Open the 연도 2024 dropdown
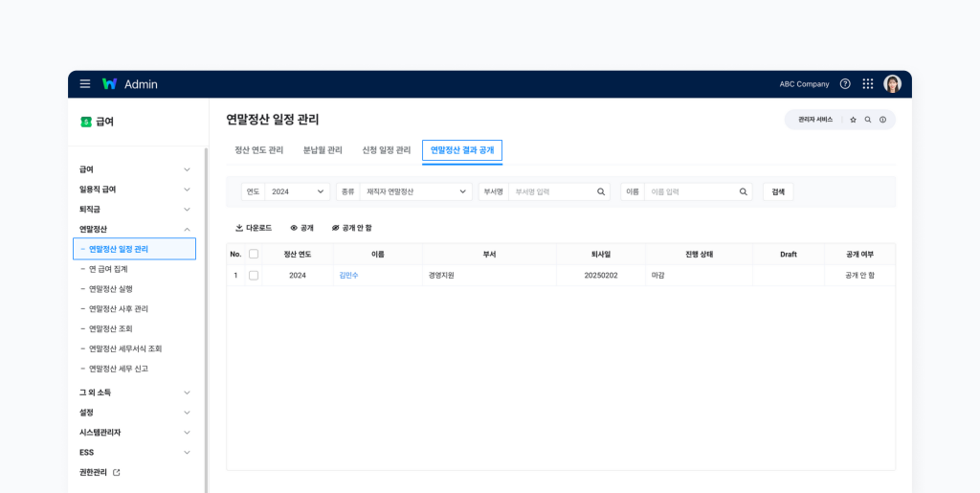Viewport: 980px width, 493px height. coord(297,191)
